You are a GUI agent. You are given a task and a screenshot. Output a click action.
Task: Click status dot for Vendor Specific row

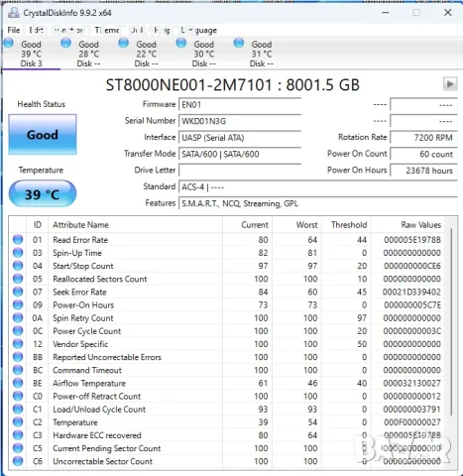[x=18, y=344]
